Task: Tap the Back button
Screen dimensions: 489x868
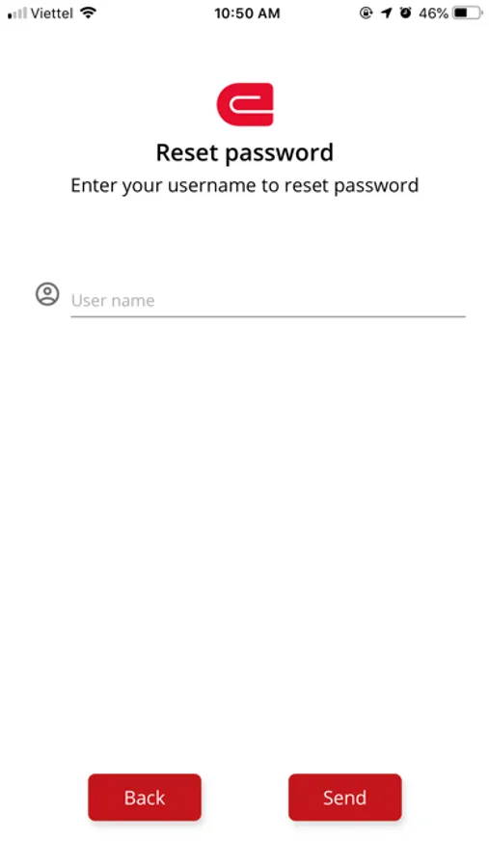Action: click(145, 798)
